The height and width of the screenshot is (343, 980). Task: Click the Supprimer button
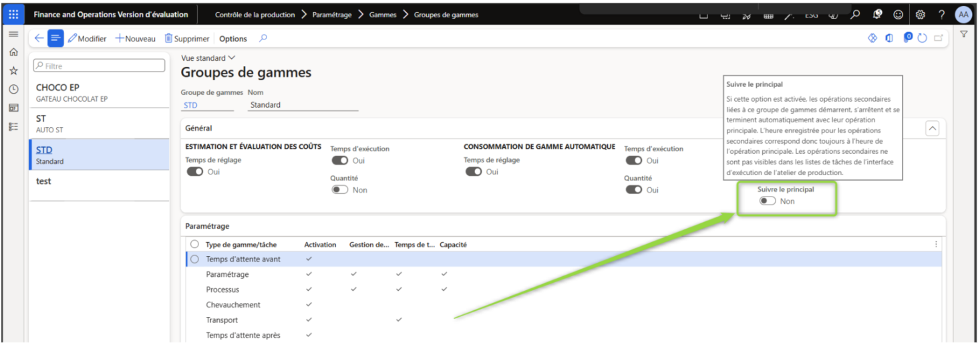(x=187, y=39)
